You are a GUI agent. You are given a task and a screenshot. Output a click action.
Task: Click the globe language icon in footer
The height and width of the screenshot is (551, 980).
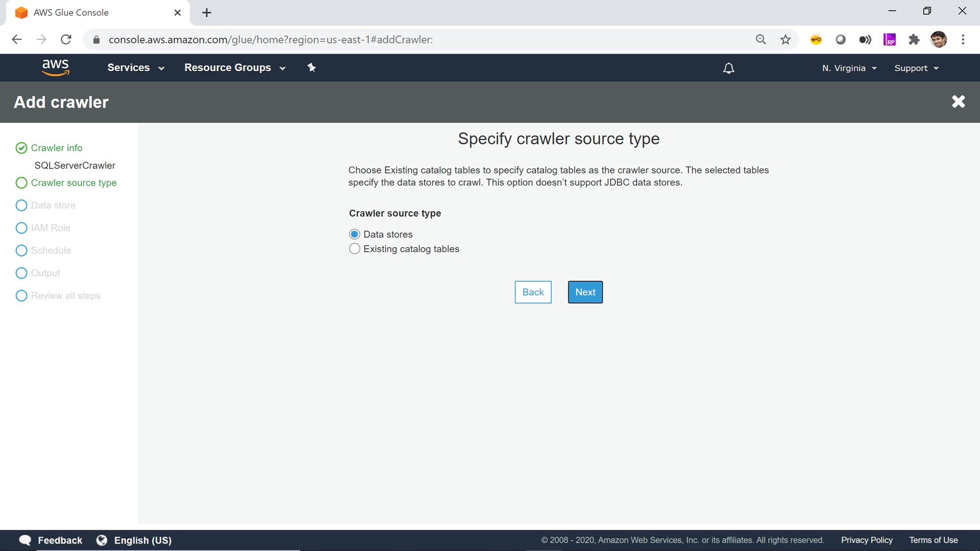tap(102, 540)
